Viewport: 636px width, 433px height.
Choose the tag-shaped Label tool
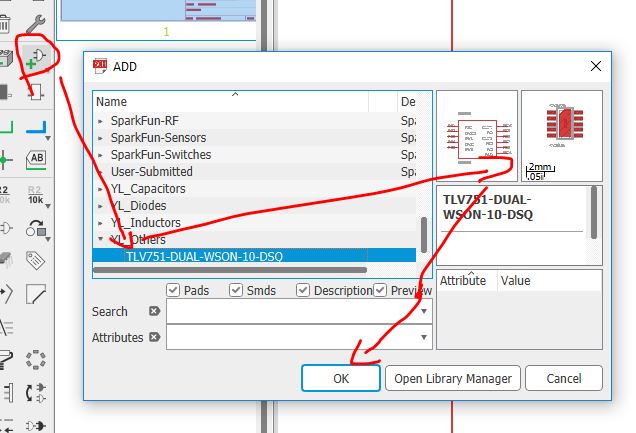click(38, 260)
